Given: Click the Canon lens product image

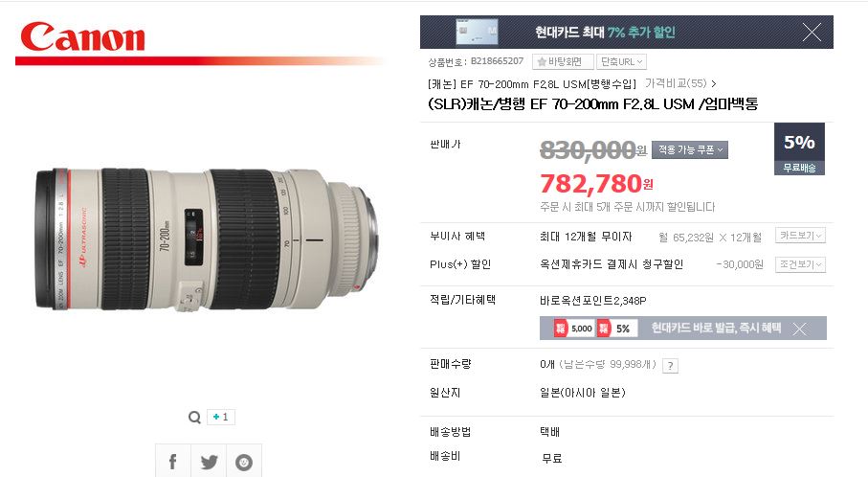Looking at the screenshot, I should pos(208,239).
